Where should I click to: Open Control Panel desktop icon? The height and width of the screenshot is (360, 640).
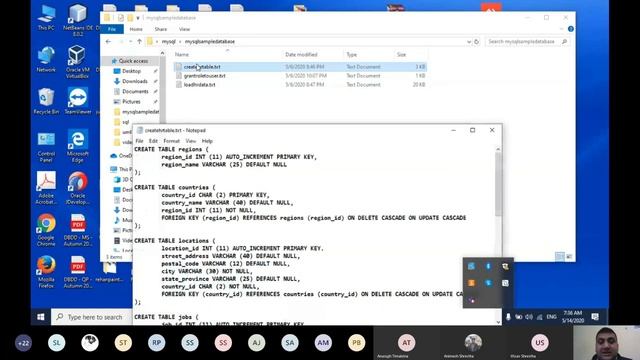click(x=46, y=147)
